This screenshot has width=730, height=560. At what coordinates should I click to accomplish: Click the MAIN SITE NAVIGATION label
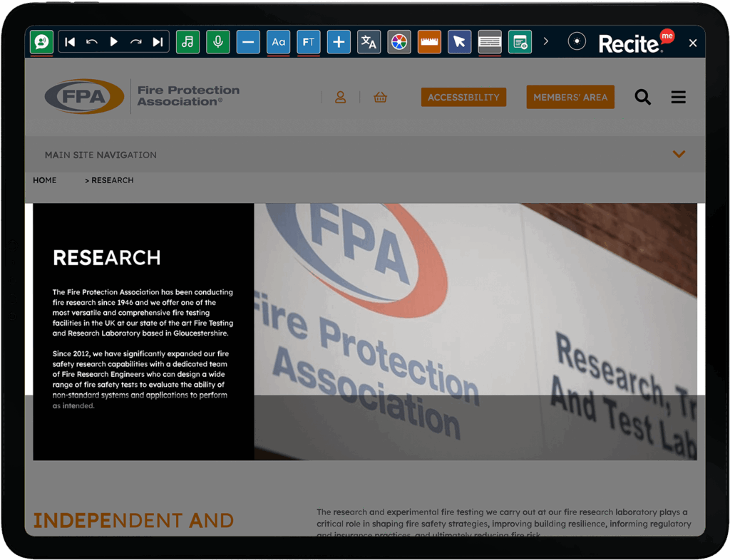101,155
